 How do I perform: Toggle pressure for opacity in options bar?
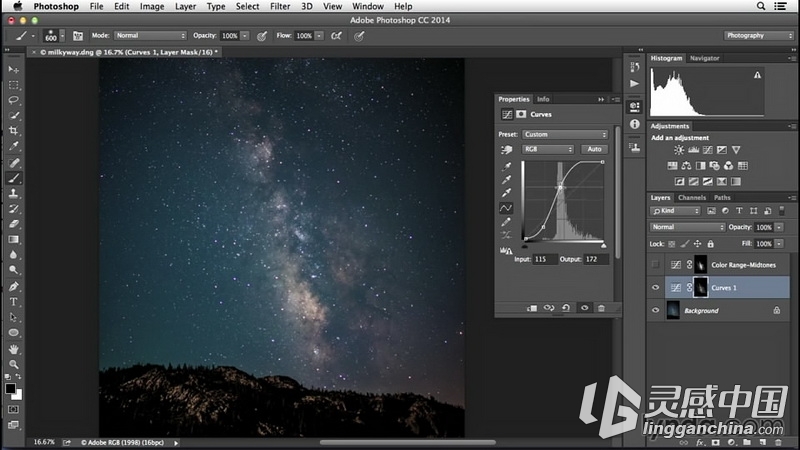pyautogui.click(x=262, y=36)
